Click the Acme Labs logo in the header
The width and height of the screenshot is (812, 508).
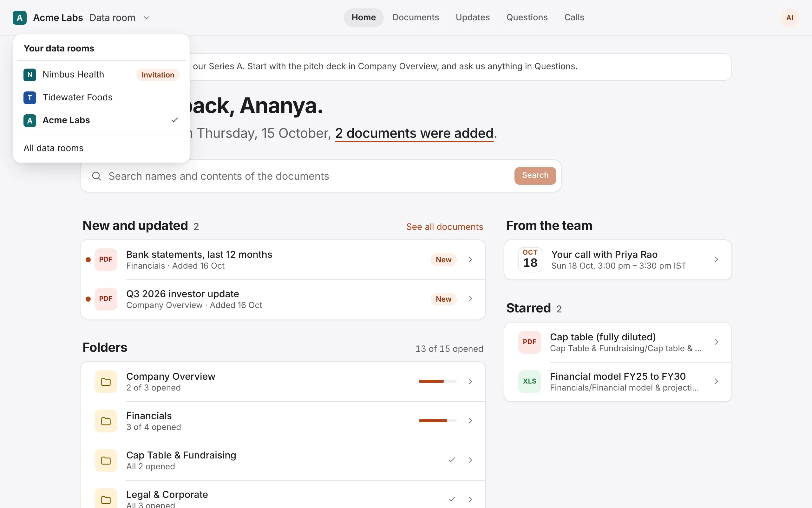coord(19,18)
